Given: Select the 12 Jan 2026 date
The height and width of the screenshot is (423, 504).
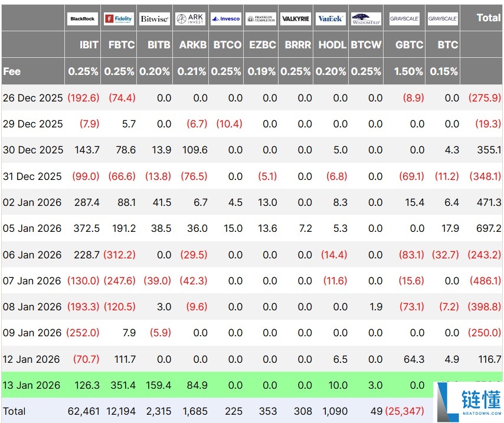Looking at the screenshot, I should click(31, 359).
